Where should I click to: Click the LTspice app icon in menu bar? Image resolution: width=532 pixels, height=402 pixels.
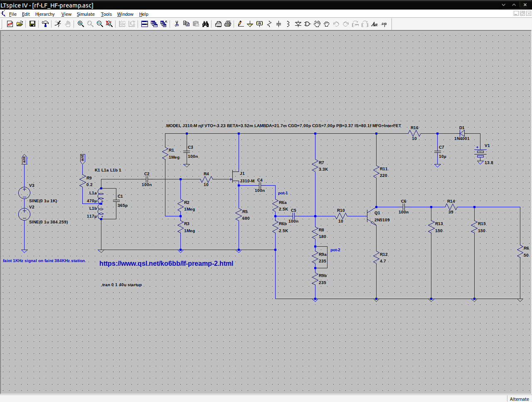[x=3, y=14]
